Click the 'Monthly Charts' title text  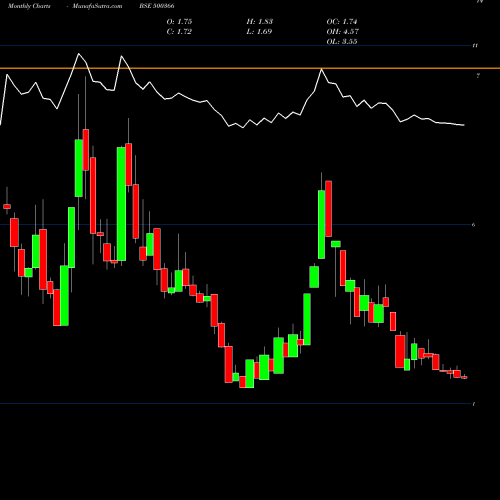[29, 6]
